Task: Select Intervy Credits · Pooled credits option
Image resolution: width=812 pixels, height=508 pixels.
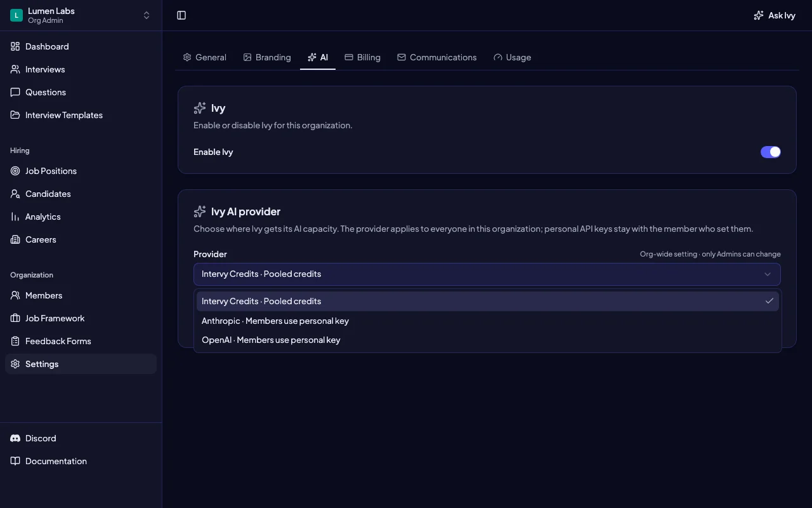Action: pos(487,301)
